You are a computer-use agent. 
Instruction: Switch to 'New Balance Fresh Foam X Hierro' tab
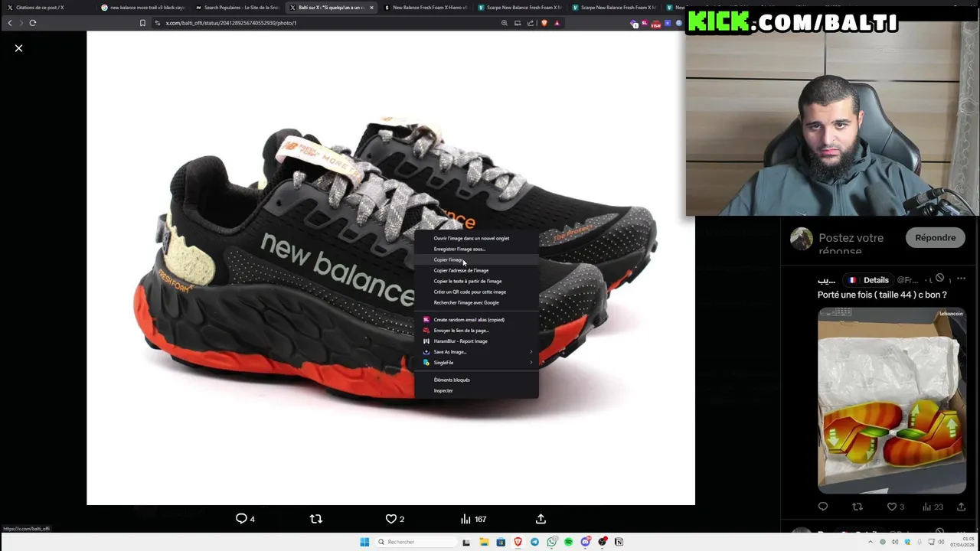[x=425, y=8]
